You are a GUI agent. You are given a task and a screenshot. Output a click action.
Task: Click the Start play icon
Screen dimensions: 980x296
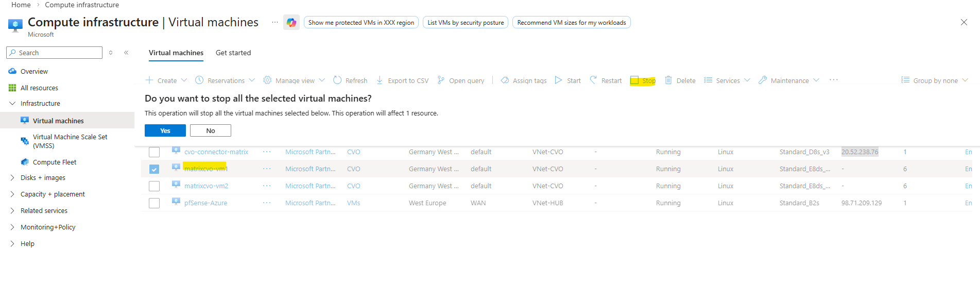(x=558, y=80)
